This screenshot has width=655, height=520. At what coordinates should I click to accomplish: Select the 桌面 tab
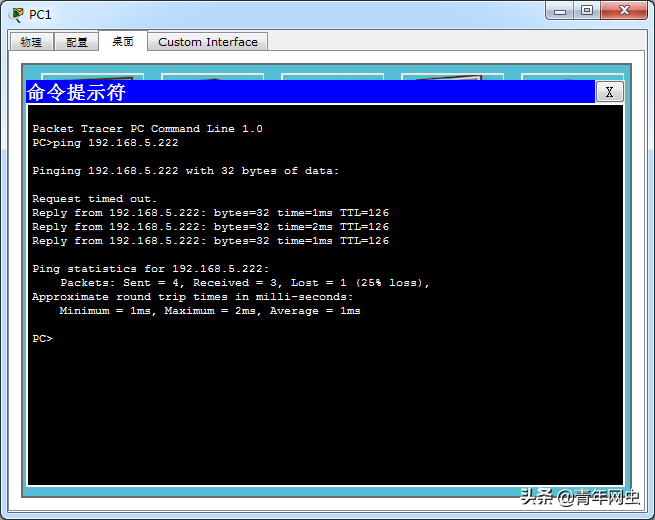click(123, 41)
